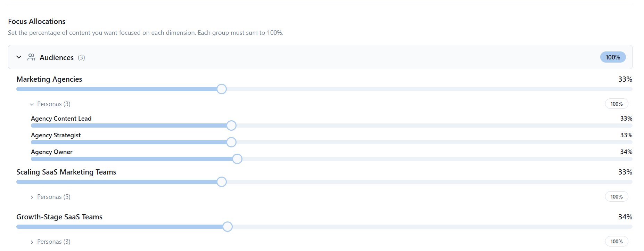The height and width of the screenshot is (251, 644).
Task: Select the Marketing Agencies label
Action: [49, 79]
